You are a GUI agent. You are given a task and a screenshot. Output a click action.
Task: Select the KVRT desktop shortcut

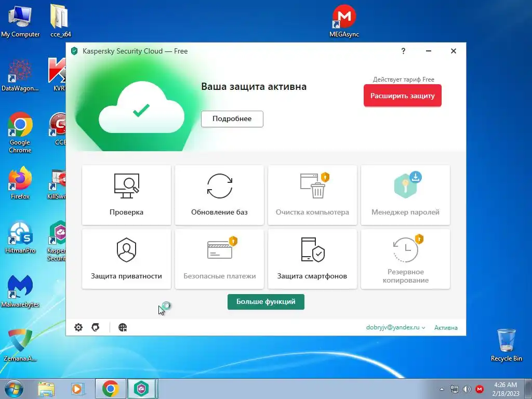[x=58, y=75]
